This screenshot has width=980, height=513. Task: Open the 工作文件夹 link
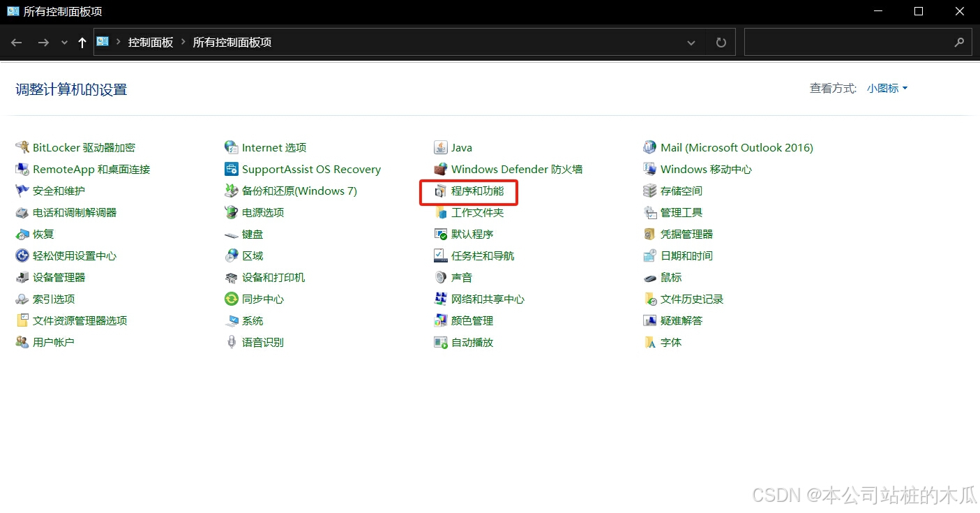(477, 212)
